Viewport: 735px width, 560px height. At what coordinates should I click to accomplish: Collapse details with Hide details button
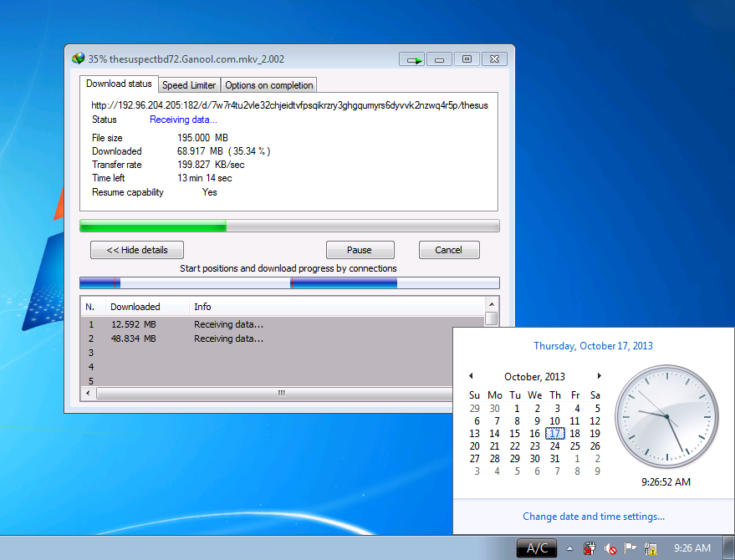(x=137, y=250)
